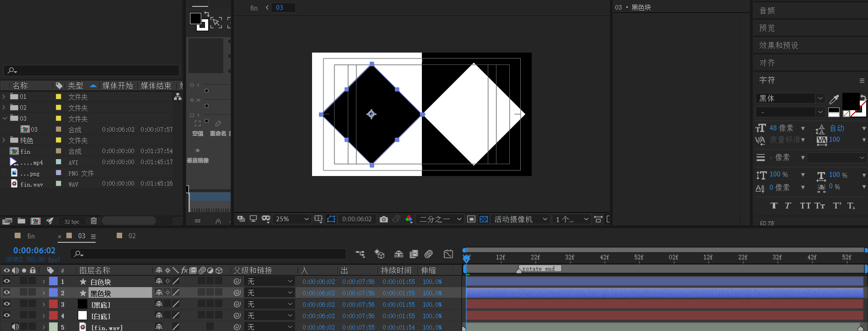The image size is (868, 331).
Task: Mute the fin.wav layer audio
Action: tap(15, 327)
